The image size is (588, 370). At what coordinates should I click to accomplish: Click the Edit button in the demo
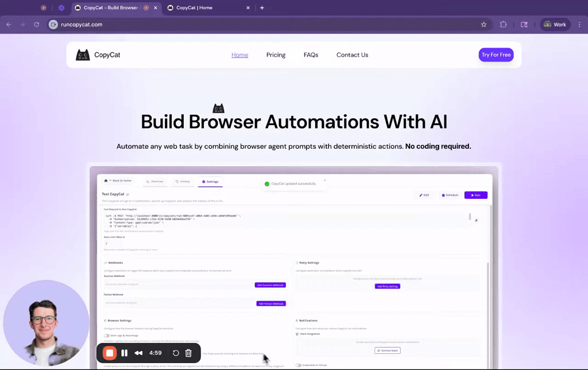424,195
